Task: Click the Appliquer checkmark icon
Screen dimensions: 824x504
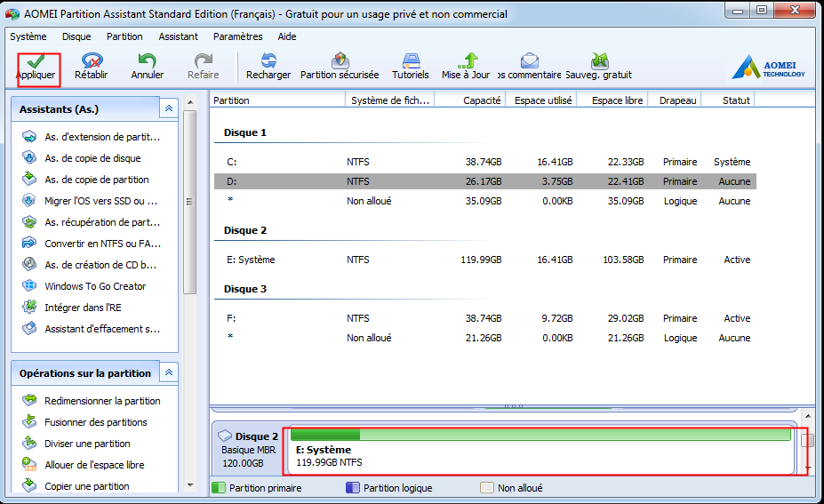Action: coord(36,61)
